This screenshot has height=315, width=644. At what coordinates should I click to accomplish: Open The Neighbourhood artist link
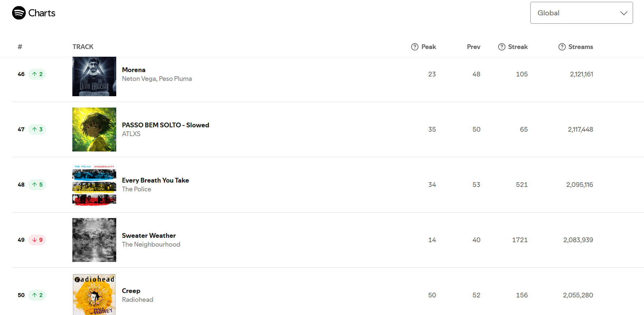click(151, 244)
